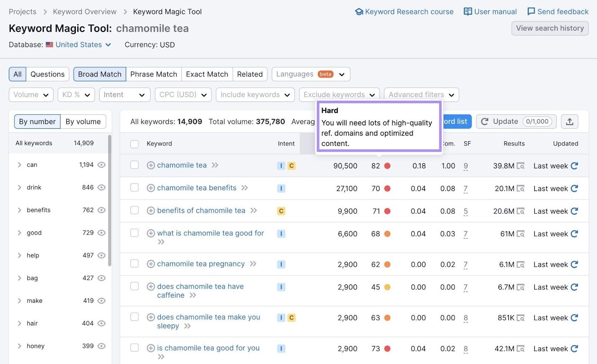Viewport: 597px width, 364px height.
Task: Add benefits of chamomile tea with plus icon
Action: (151, 211)
